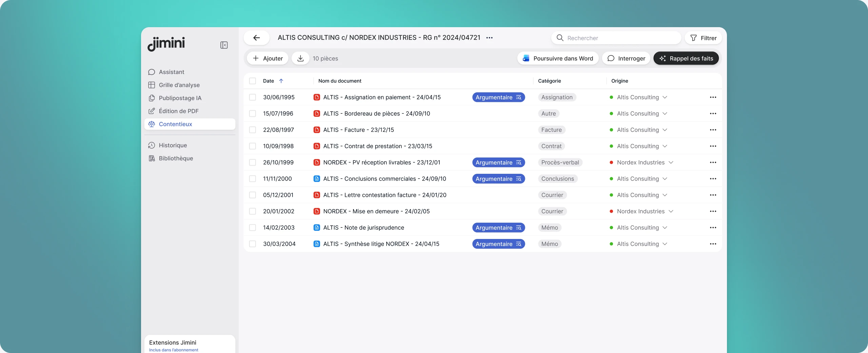Open more options for Contrat de prestation row
Image resolution: width=868 pixels, height=353 pixels.
[x=713, y=146]
